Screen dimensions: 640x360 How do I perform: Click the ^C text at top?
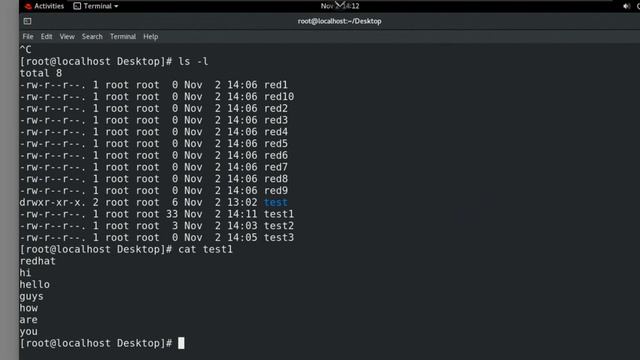pos(25,50)
